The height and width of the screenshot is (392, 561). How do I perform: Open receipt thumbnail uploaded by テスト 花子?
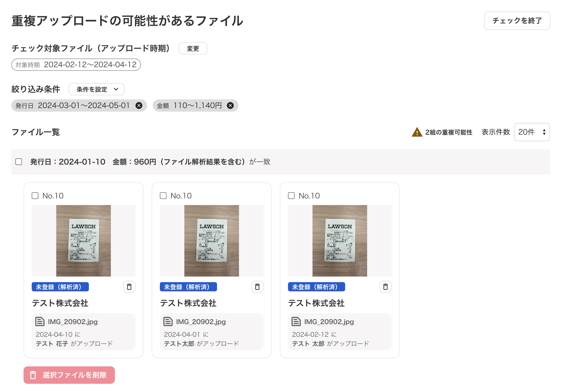84,241
